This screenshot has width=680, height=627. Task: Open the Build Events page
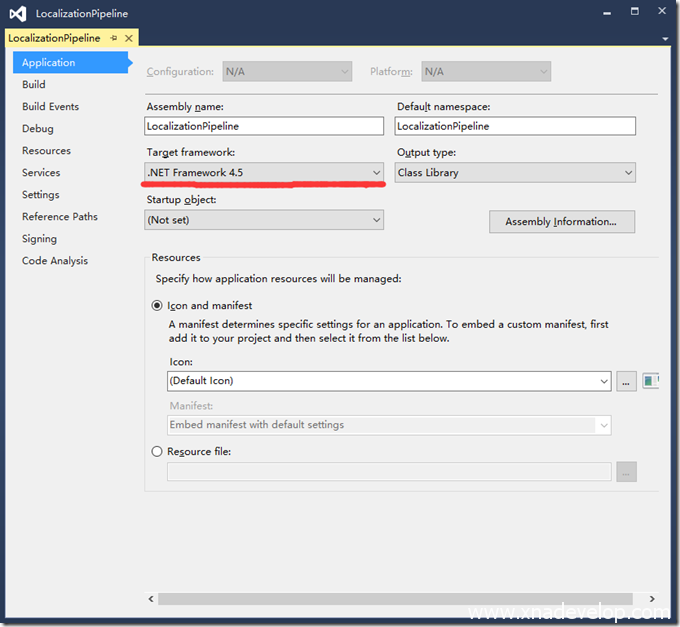coord(50,107)
